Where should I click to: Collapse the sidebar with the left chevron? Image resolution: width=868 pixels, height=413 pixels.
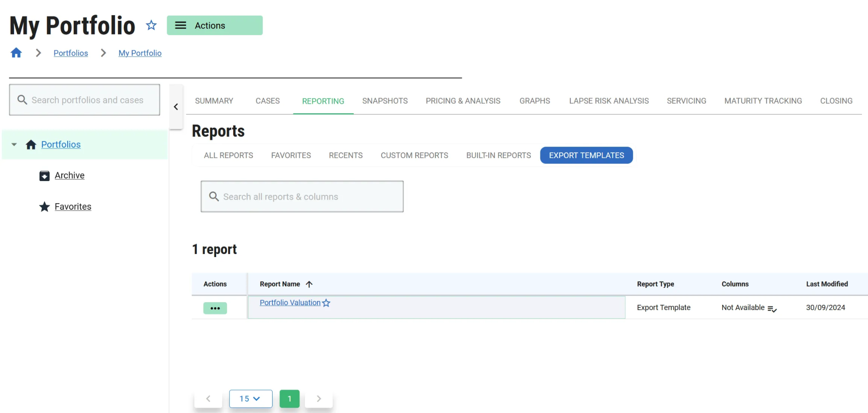point(176,107)
